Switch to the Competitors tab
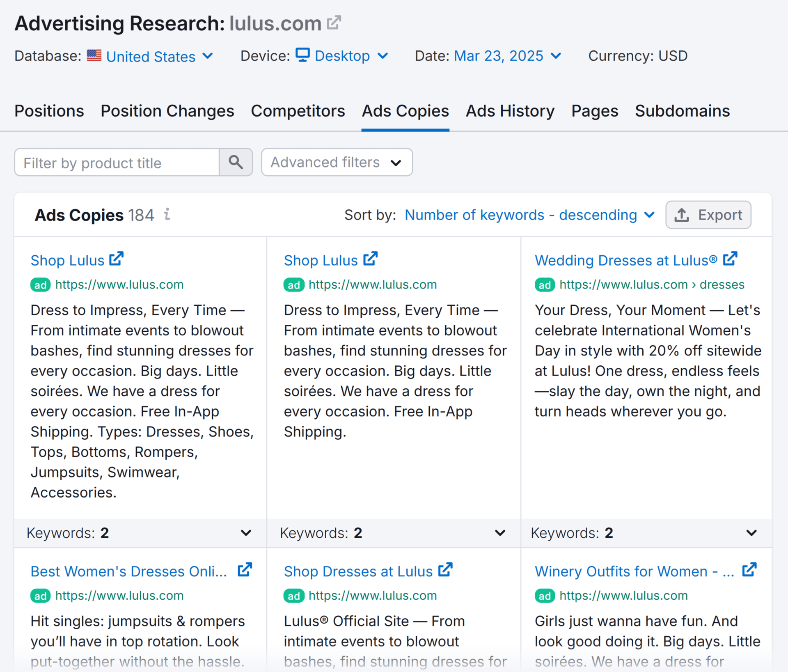This screenshot has height=672, width=788. [298, 111]
